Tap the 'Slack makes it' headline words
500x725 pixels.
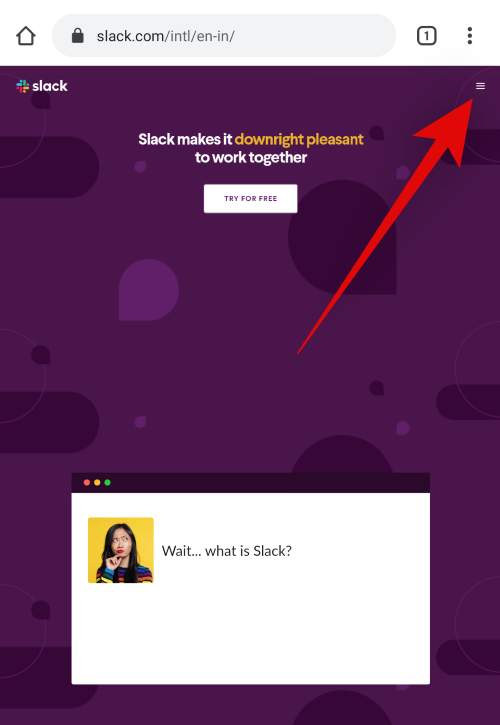coord(185,139)
